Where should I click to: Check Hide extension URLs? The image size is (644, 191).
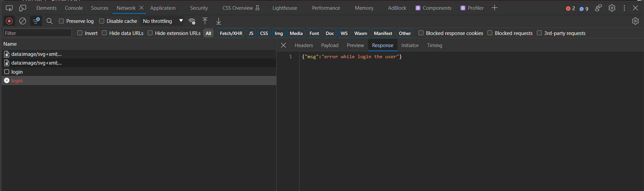[150, 33]
